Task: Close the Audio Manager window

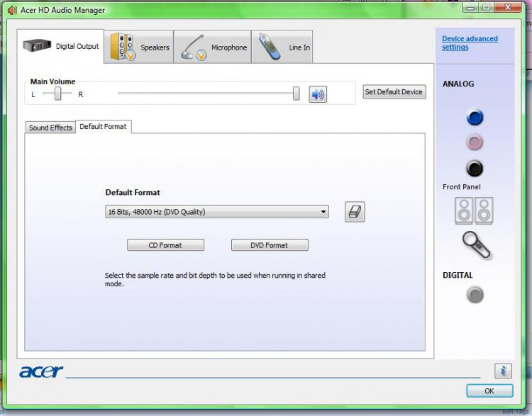Action: pos(508,7)
